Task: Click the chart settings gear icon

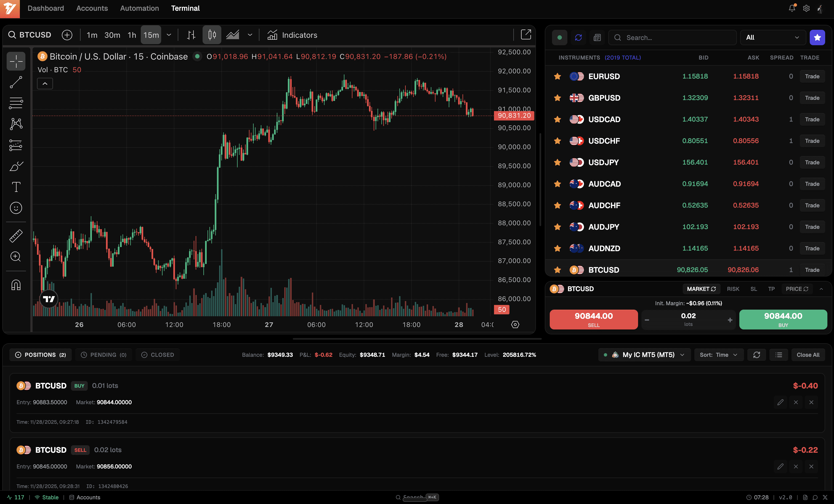Action: [515, 325]
